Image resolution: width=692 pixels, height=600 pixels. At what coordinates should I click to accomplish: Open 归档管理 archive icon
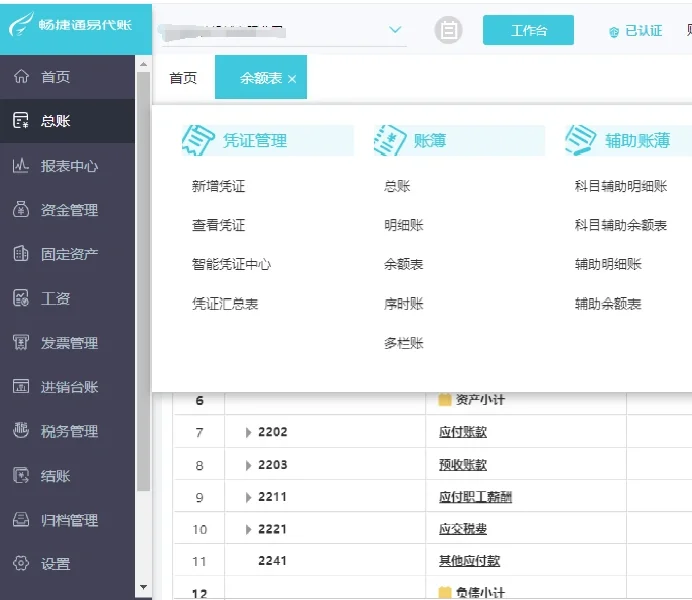point(21,520)
